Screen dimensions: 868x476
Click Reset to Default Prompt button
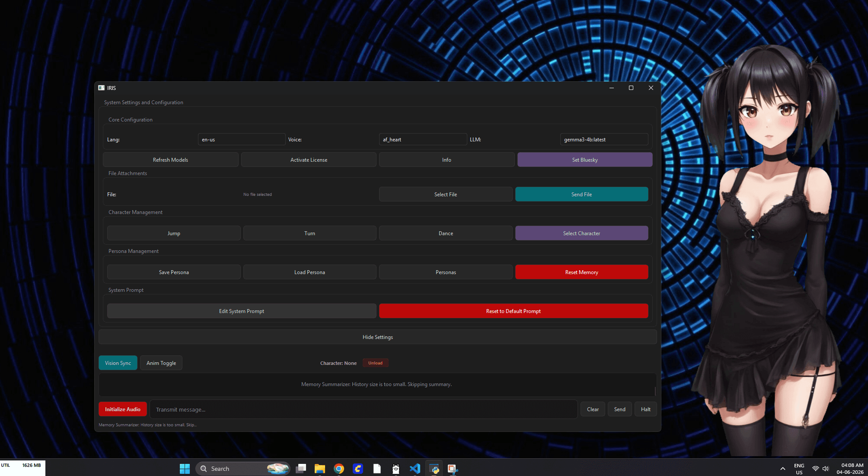(x=514, y=311)
